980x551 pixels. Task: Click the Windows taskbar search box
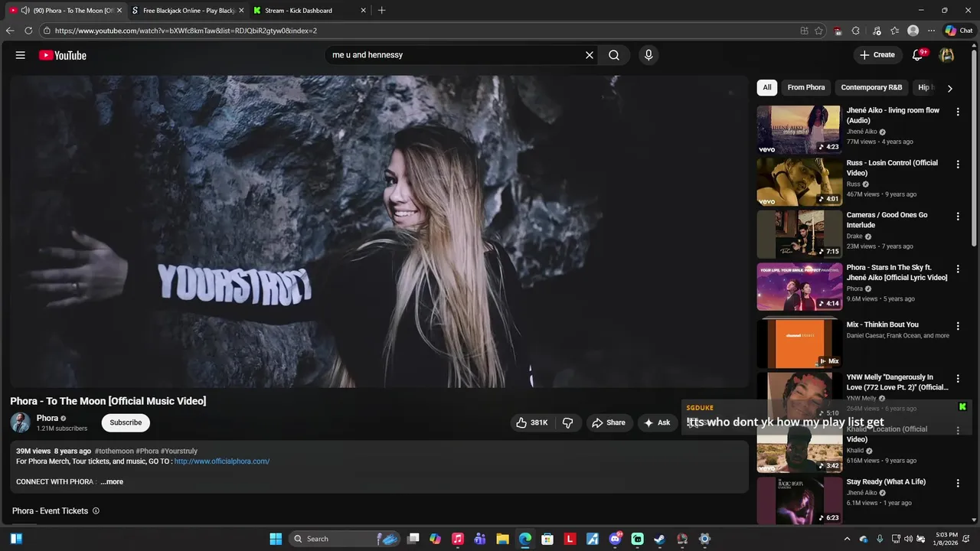pyautogui.click(x=345, y=539)
